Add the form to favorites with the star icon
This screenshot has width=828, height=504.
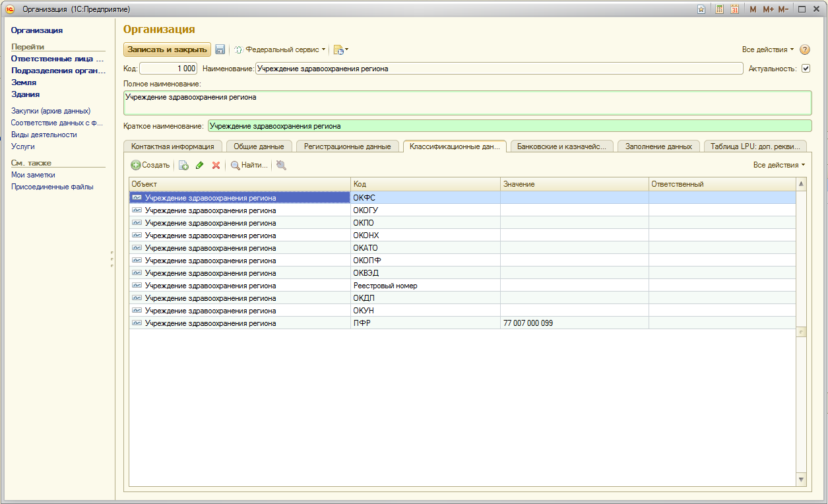click(701, 9)
